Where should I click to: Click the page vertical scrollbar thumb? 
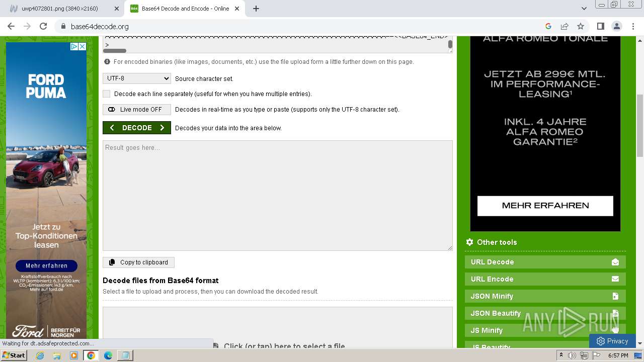point(640,126)
